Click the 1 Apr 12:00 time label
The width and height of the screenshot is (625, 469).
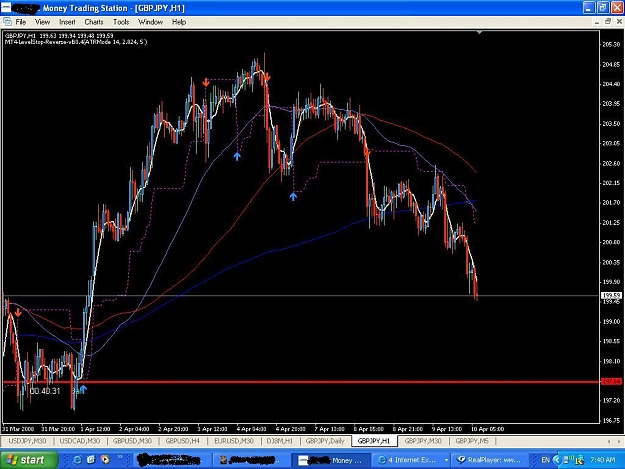[95, 429]
